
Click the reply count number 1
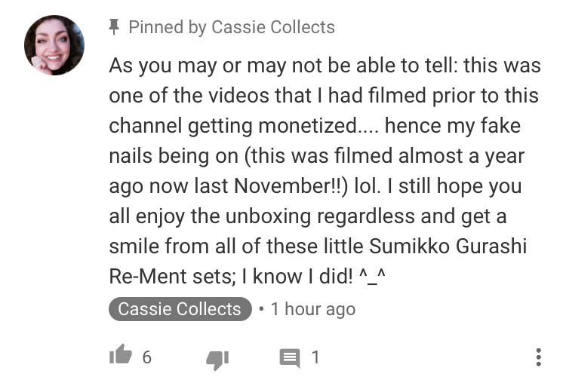tap(315, 357)
